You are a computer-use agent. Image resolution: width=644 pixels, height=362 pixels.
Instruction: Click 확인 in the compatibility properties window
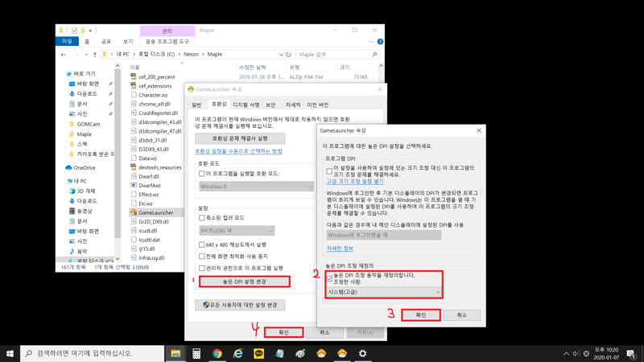pos(284,332)
